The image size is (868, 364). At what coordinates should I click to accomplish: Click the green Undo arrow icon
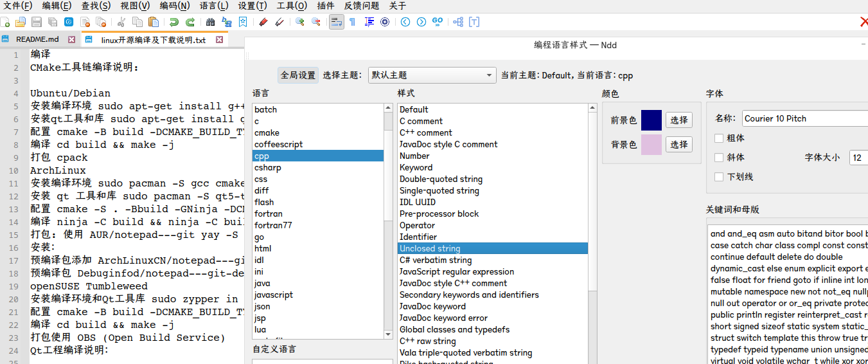[x=173, y=22]
